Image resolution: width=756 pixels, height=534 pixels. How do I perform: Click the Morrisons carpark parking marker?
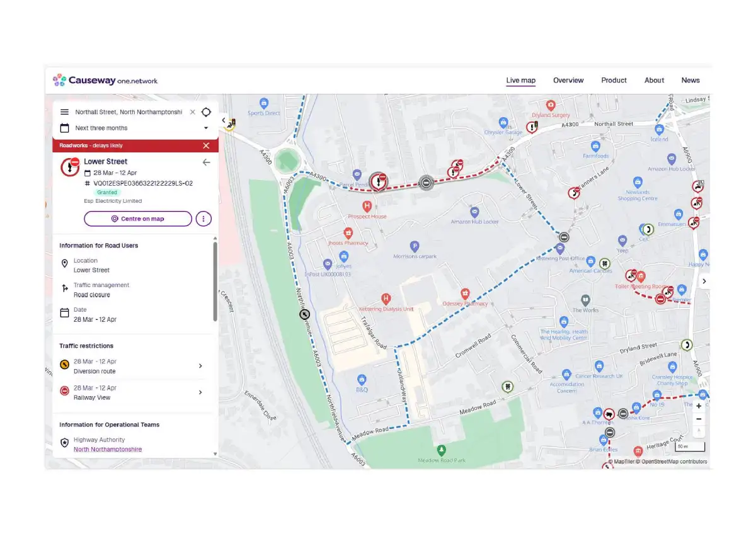click(415, 246)
